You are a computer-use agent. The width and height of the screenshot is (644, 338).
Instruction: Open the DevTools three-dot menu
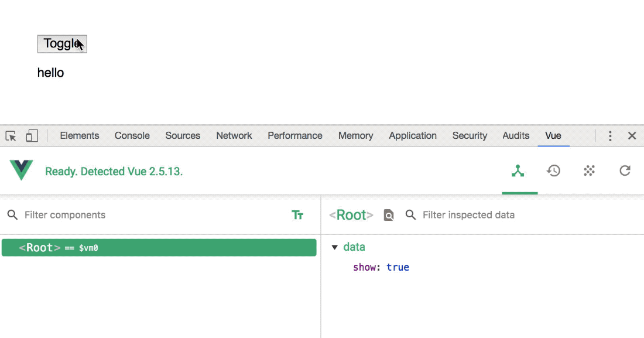click(x=610, y=136)
